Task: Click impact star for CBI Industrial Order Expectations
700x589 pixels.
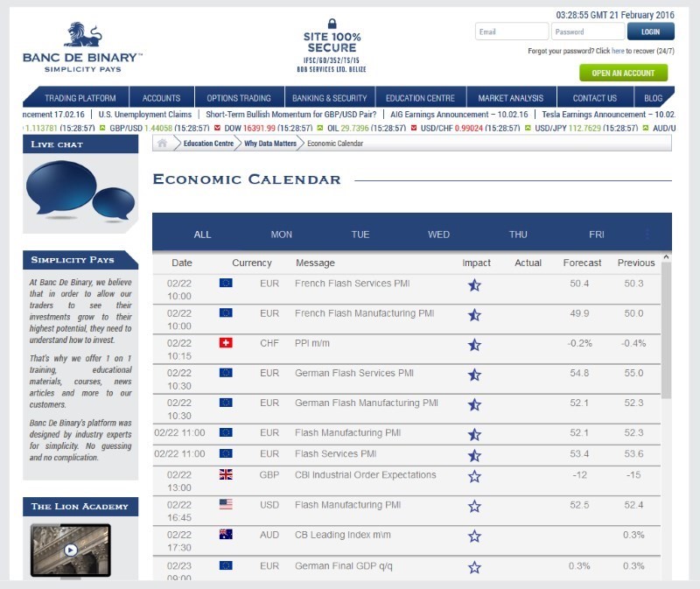Action: tap(474, 476)
